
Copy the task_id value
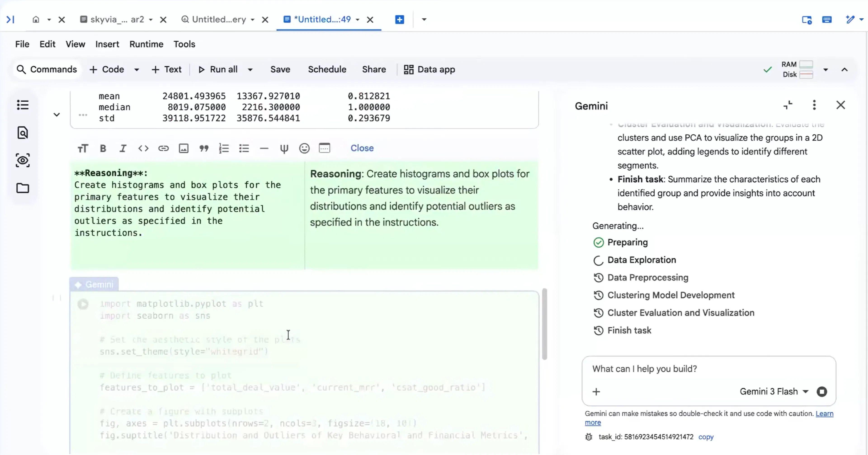[x=706, y=437]
